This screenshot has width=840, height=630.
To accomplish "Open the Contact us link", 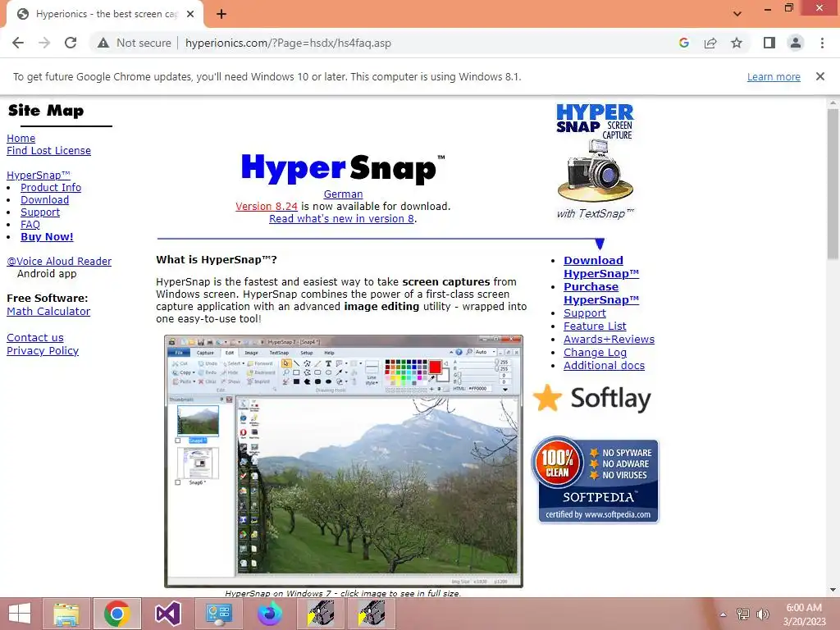I will point(34,338).
